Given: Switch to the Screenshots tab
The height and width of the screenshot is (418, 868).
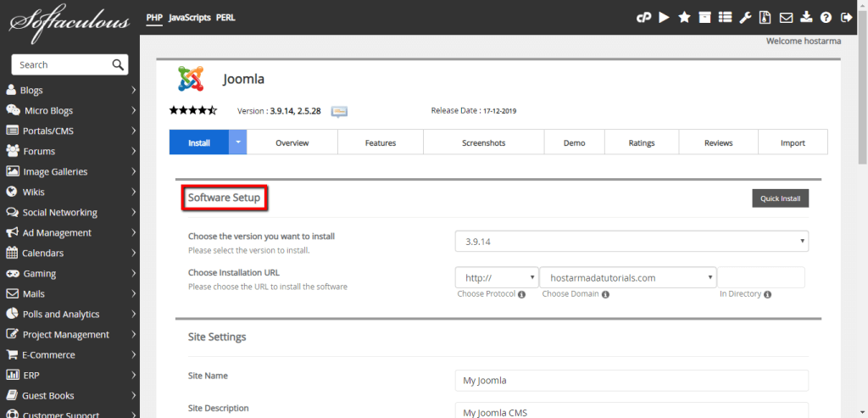Looking at the screenshot, I should coord(483,142).
